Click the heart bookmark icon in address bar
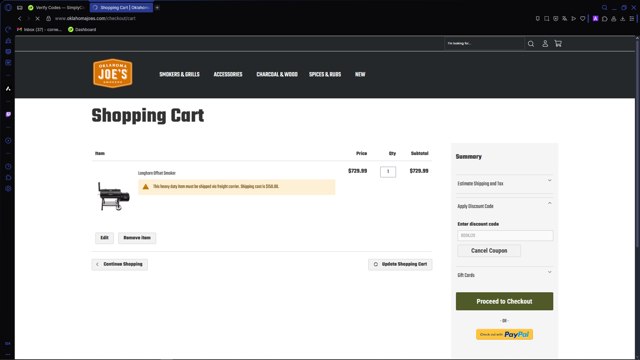 click(x=582, y=18)
